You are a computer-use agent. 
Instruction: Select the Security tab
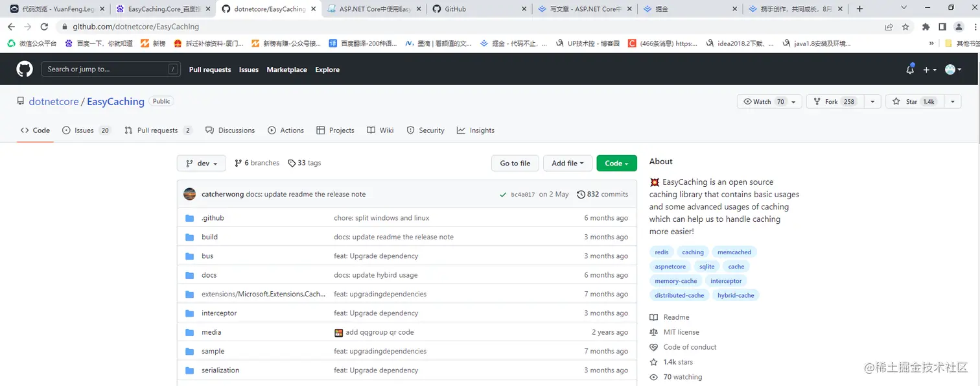(425, 130)
